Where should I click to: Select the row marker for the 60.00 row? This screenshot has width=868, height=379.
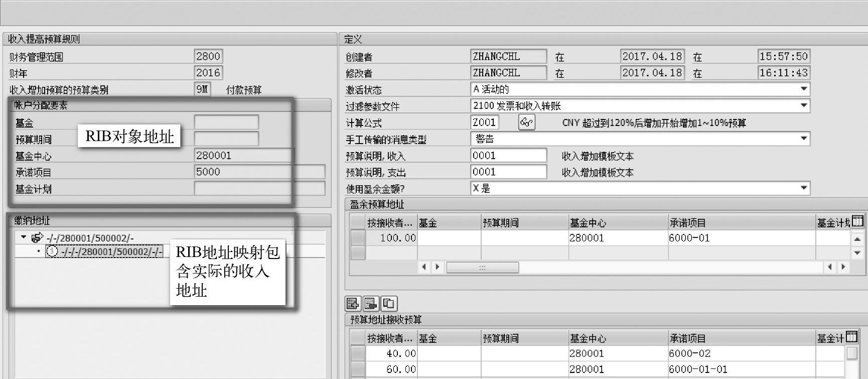[x=357, y=369]
